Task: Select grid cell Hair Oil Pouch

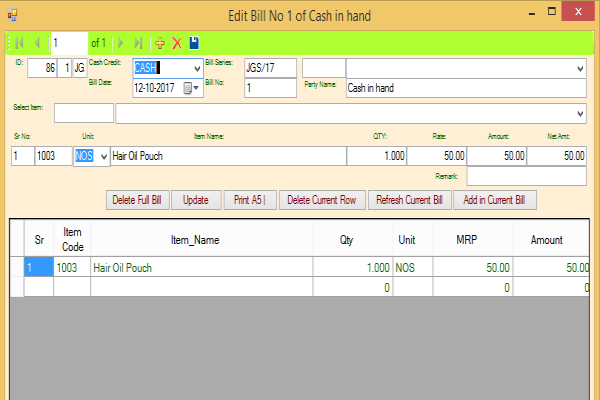Action: [202, 267]
